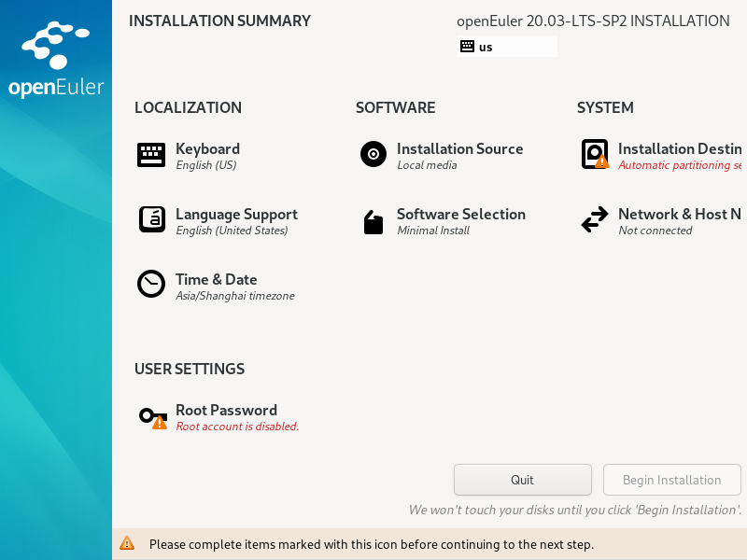Image resolution: width=747 pixels, height=560 pixels.
Task: Click the Language Support icon
Action: point(152,219)
